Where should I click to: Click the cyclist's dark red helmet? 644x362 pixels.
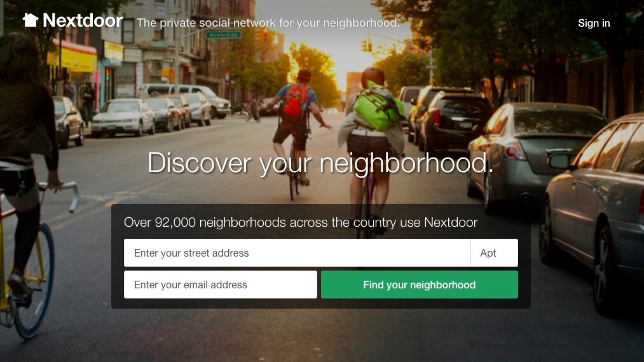373,76
